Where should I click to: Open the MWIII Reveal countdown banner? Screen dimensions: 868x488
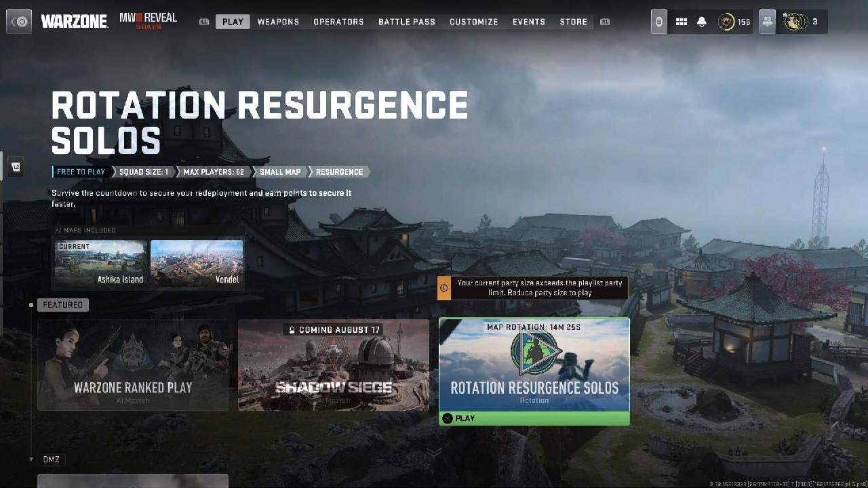[148, 21]
